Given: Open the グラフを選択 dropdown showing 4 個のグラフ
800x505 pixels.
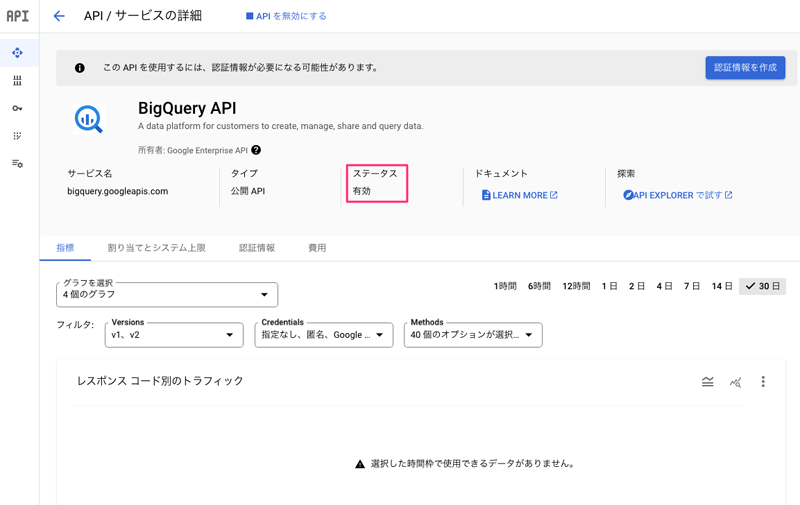Looking at the screenshot, I should click(x=167, y=294).
